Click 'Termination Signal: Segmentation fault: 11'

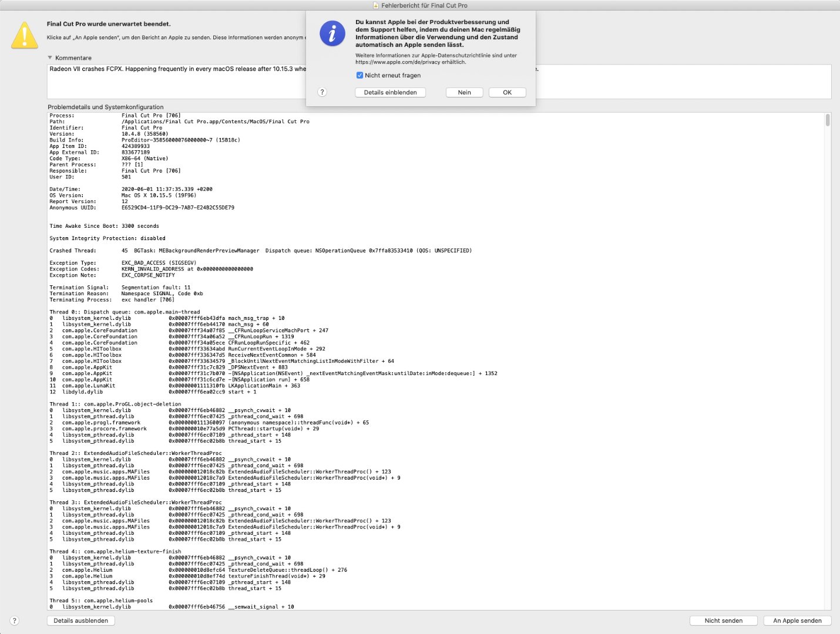tap(120, 288)
